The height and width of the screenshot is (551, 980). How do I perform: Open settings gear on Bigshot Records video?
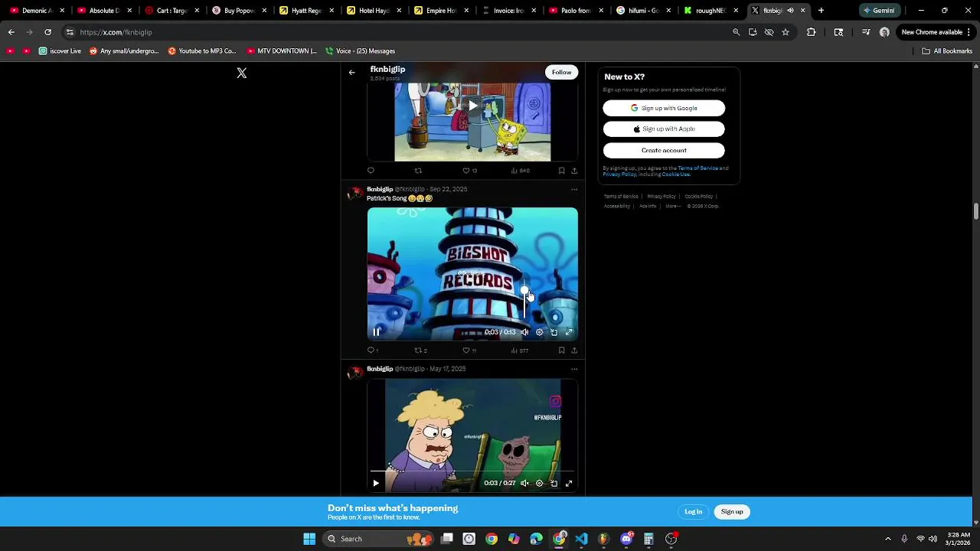pos(539,332)
